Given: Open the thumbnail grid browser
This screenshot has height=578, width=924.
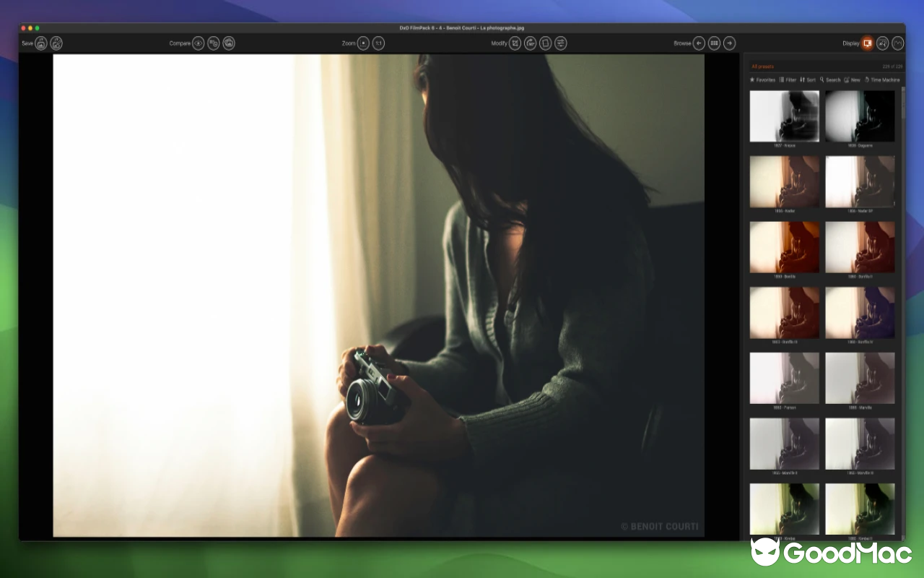Looking at the screenshot, I should pos(714,43).
